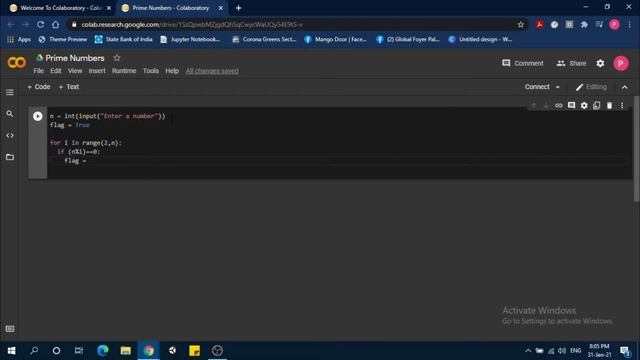The width and height of the screenshot is (640, 360).
Task: Bookmark this page with star icon
Action: click(520, 24)
